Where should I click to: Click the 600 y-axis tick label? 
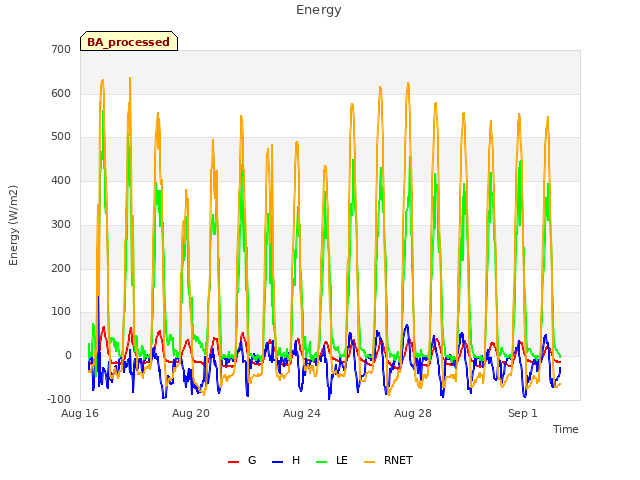61,93
